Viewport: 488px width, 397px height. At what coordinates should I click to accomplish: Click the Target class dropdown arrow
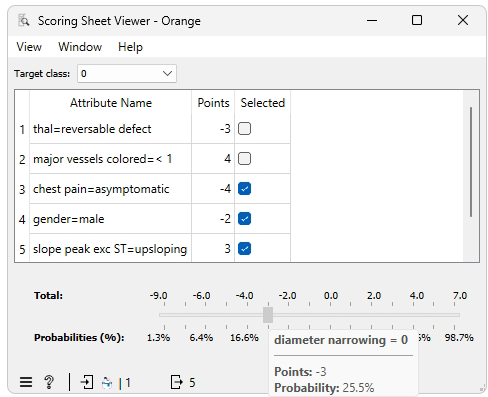click(x=167, y=73)
